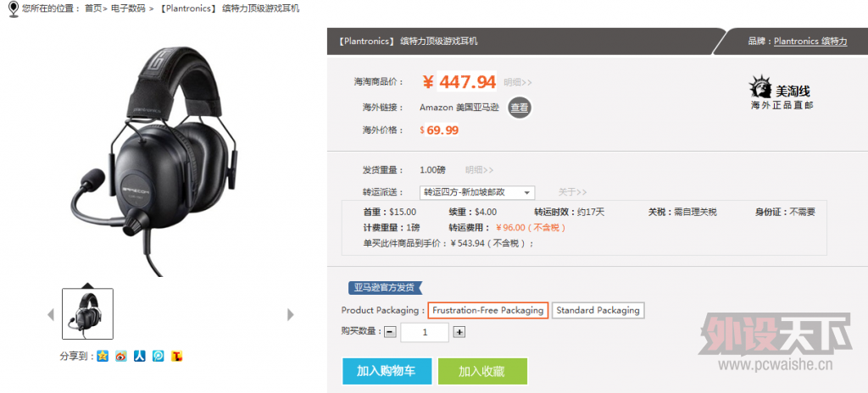This screenshot has height=393, width=868.
Task: Click the product title in dark header
Action: (x=409, y=41)
